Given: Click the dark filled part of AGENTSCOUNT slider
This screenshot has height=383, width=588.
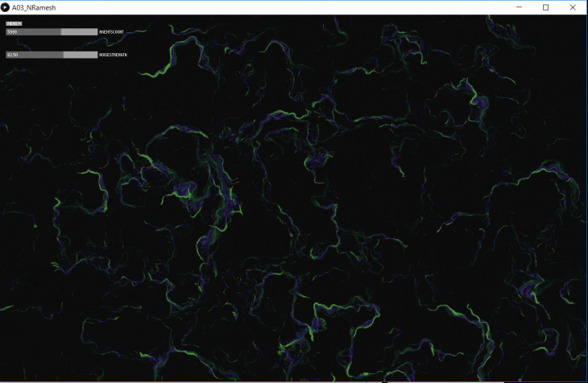Looking at the screenshot, I should point(36,31).
